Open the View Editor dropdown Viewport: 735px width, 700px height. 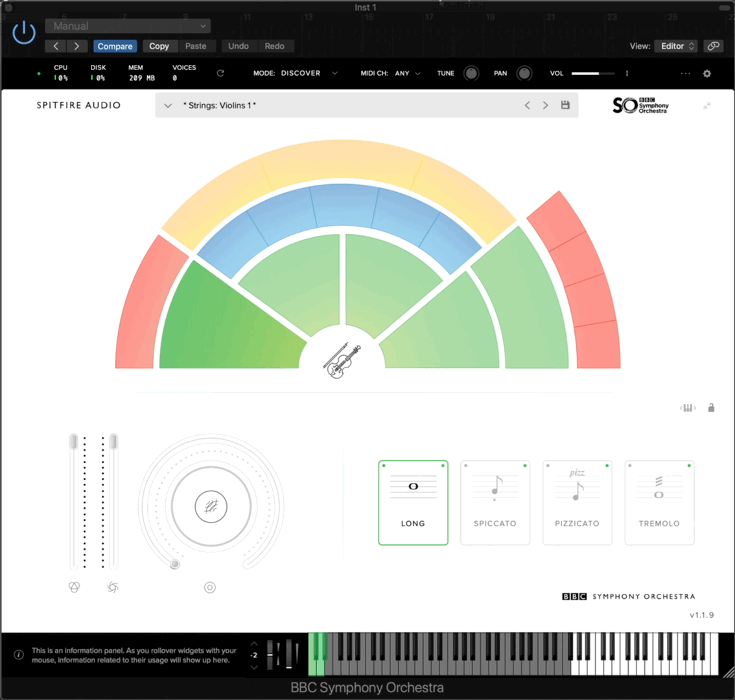click(676, 46)
